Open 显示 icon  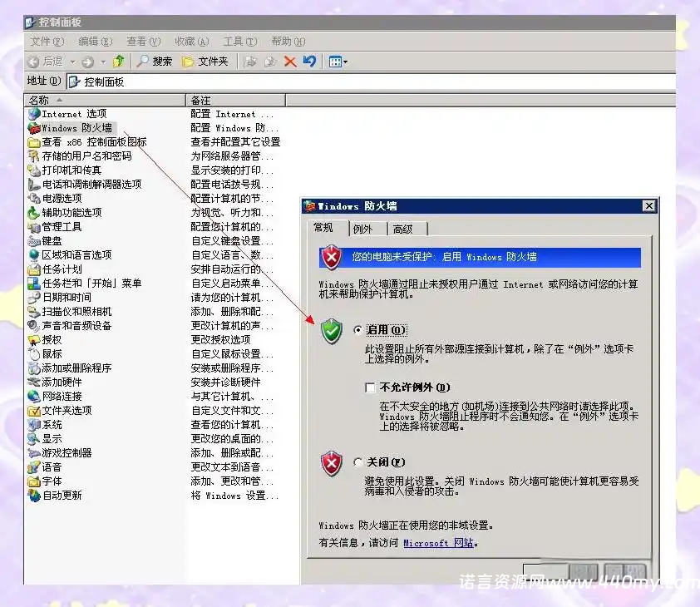point(34,438)
